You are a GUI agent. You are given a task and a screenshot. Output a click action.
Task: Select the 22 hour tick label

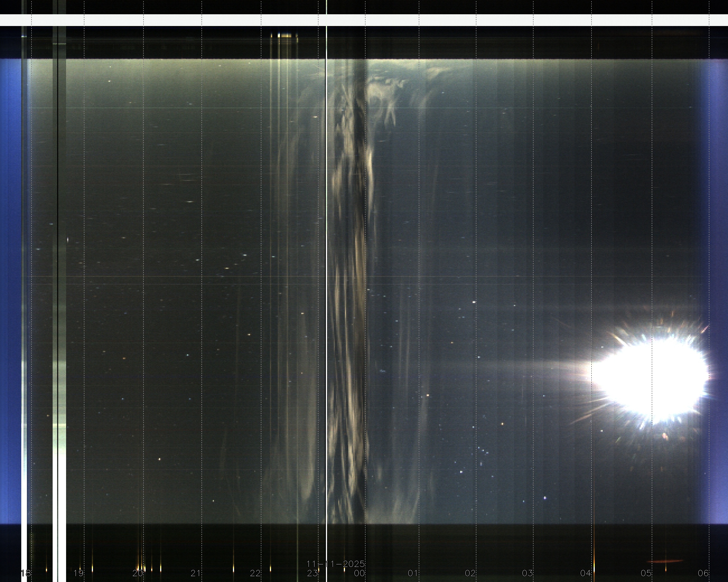255,573
